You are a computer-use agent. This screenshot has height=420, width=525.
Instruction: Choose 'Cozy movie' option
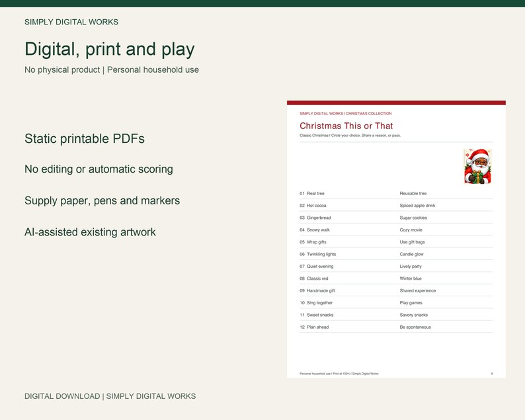(411, 230)
